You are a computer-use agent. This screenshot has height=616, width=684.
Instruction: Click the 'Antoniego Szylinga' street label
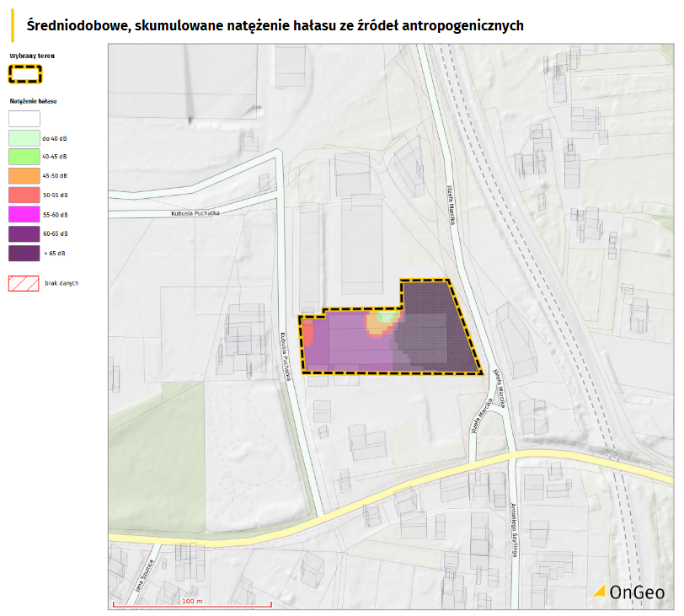coord(512,531)
